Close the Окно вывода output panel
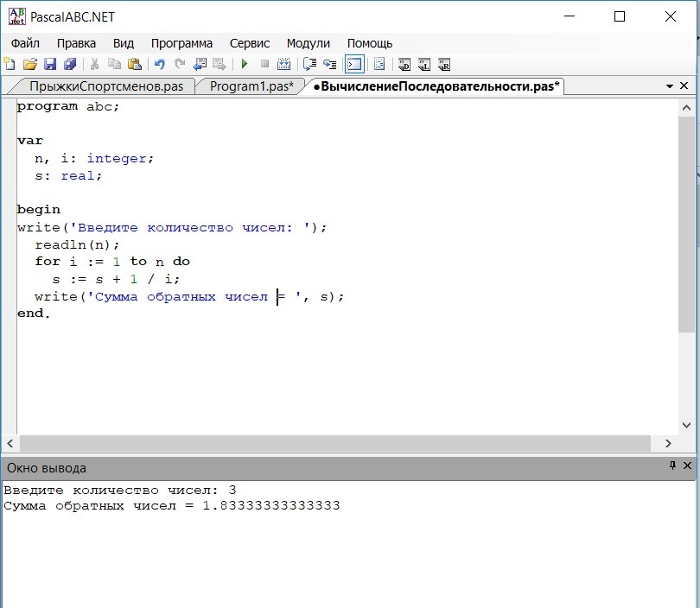The width and height of the screenshot is (700, 608). click(687, 466)
